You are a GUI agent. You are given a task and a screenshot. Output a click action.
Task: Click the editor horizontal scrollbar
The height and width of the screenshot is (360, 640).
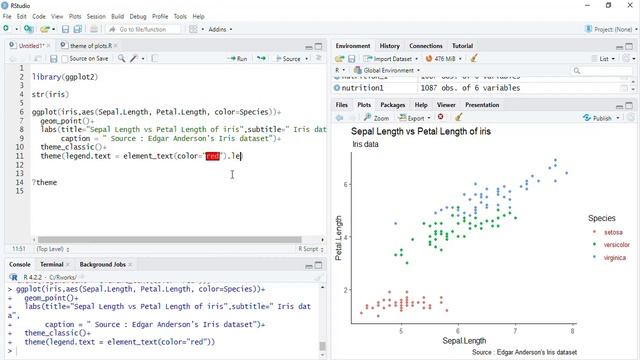pos(169,240)
